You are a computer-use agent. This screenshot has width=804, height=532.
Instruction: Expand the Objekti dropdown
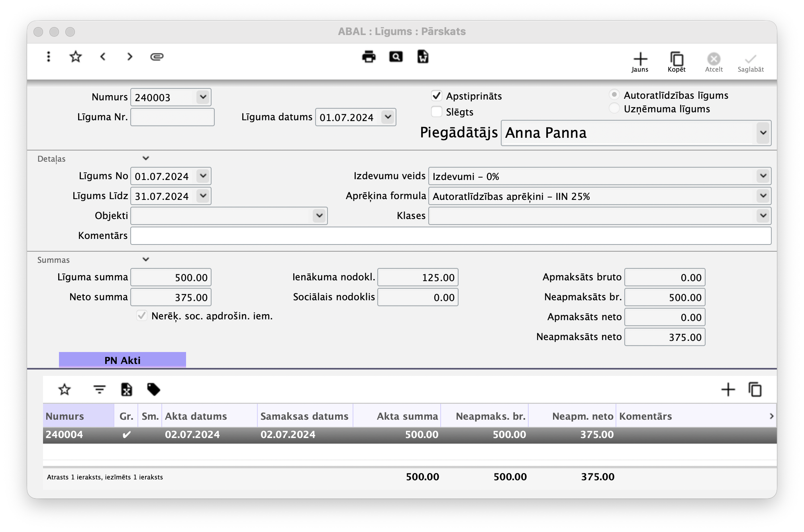[319, 216]
